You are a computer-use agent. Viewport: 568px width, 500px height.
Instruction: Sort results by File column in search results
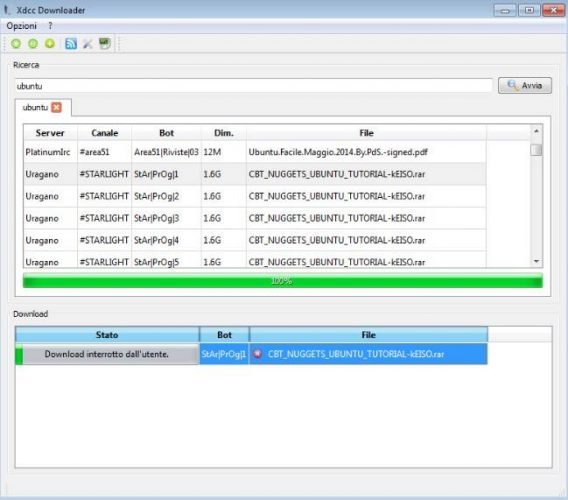[x=366, y=133]
